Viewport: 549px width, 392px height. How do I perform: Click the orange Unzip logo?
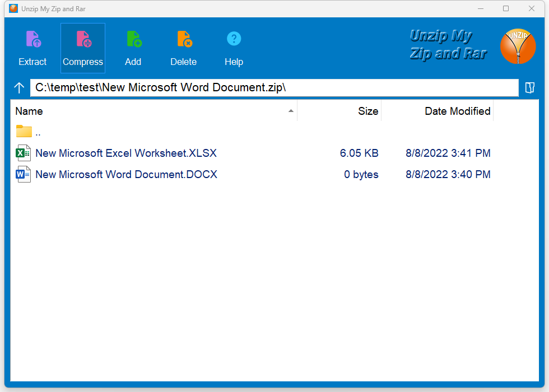coord(518,46)
